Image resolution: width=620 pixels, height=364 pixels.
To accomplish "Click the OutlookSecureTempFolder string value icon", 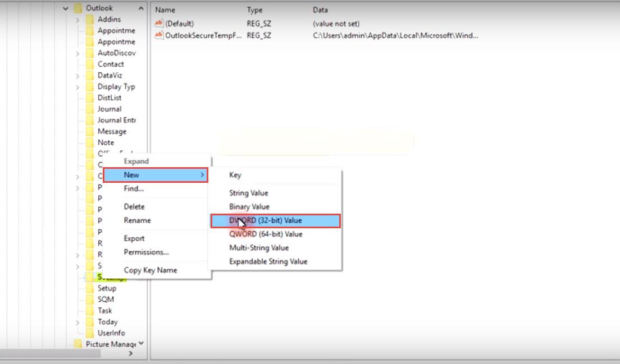I will [x=159, y=35].
